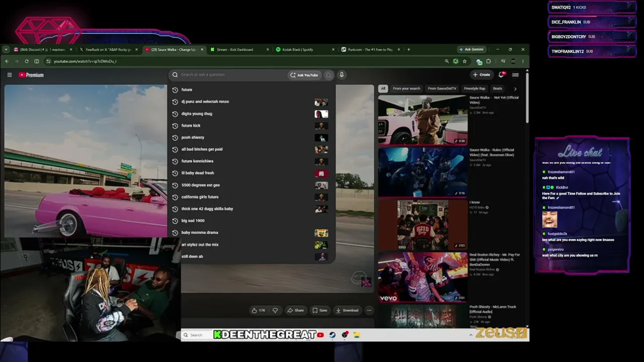Close the Sauce Walka YouTube tab

click(202, 49)
